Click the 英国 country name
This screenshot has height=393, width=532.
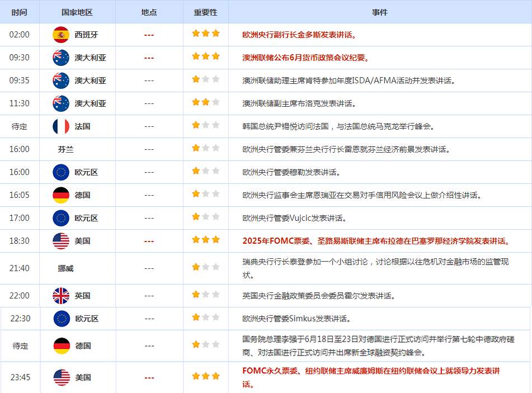tap(82, 296)
